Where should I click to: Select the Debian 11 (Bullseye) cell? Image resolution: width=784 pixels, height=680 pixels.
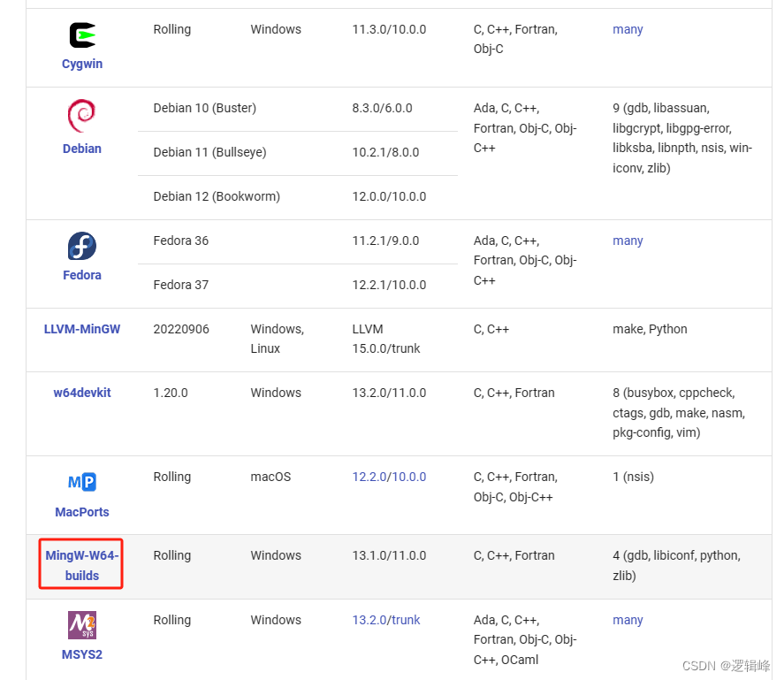[209, 152]
